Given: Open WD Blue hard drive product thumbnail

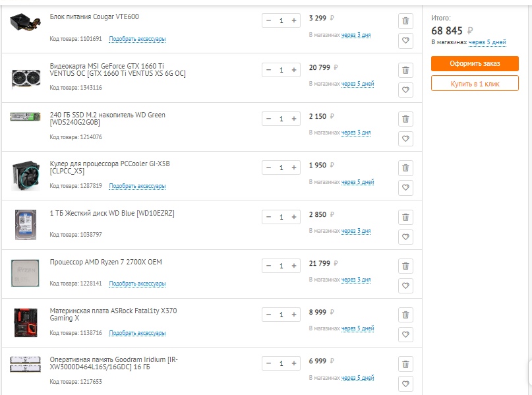Looking at the screenshot, I should tap(26, 225).
